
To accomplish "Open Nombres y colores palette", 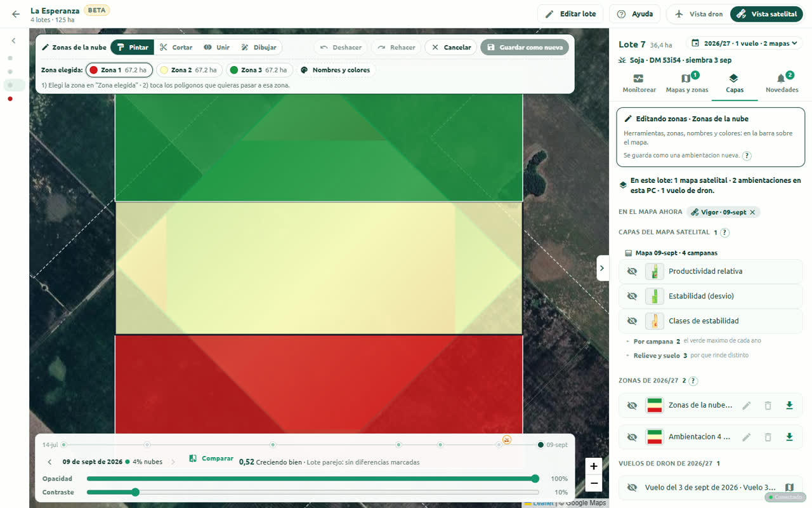I will pos(336,70).
